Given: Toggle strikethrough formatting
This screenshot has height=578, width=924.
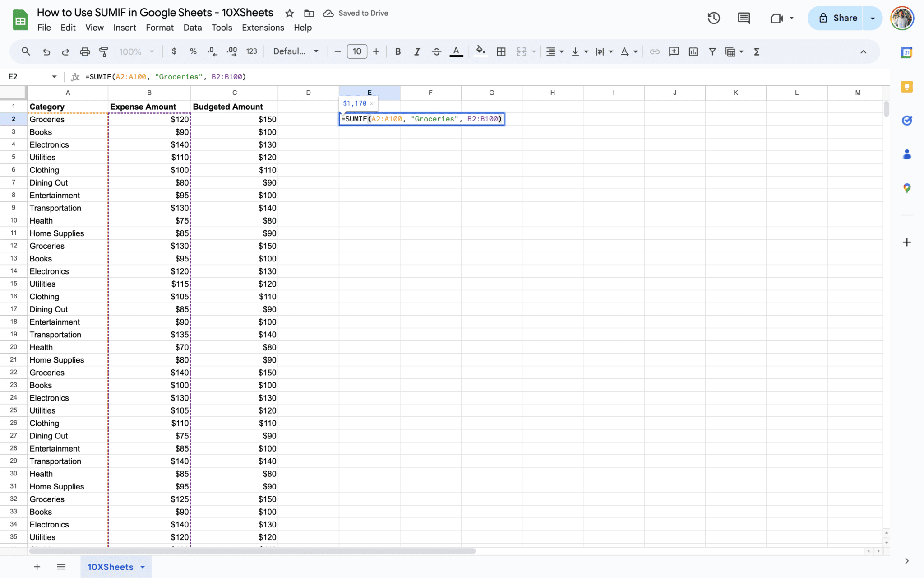Looking at the screenshot, I should point(436,51).
